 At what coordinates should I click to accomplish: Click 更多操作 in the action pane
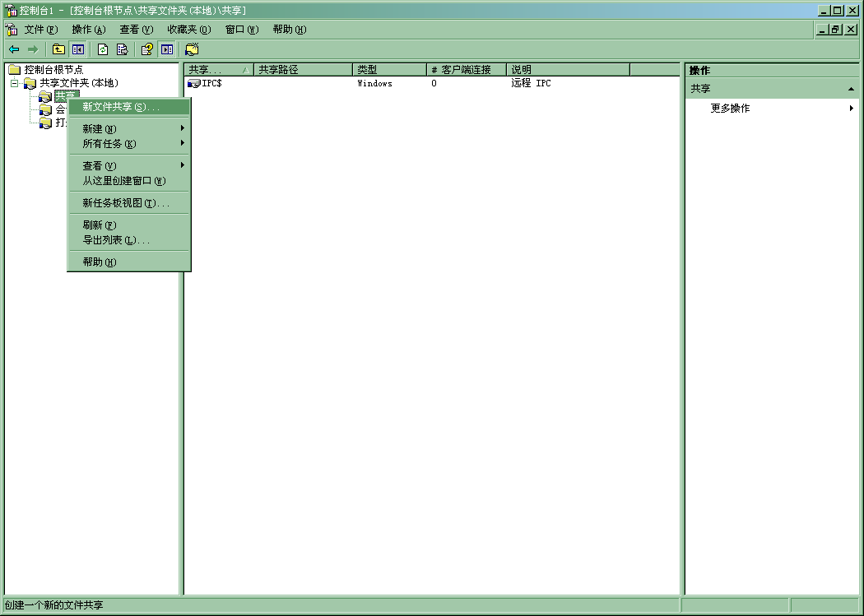click(x=730, y=108)
